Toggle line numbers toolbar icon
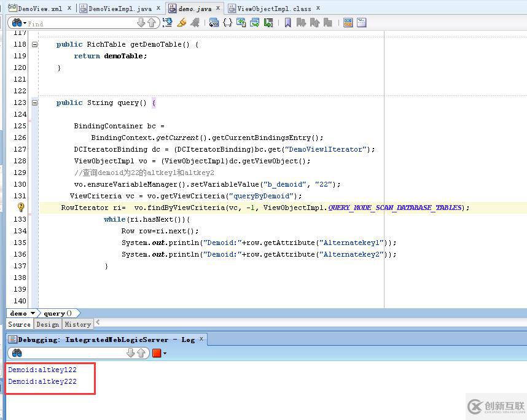 coord(213,23)
